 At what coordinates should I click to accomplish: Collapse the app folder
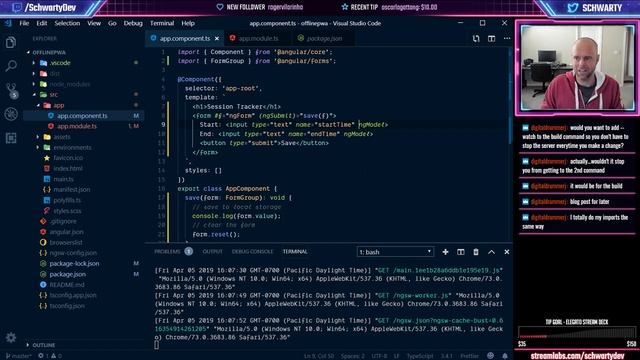(x=59, y=105)
